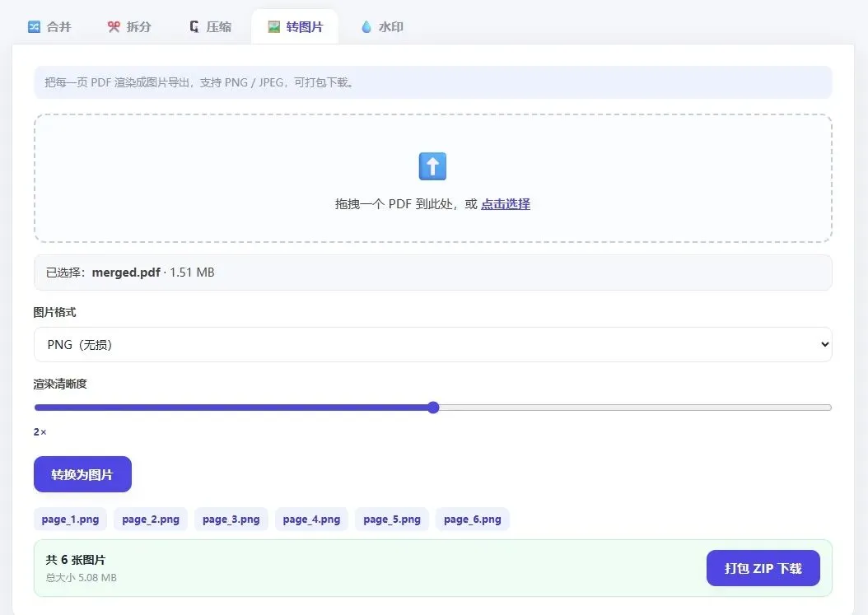Image resolution: width=868 pixels, height=615 pixels.
Task: Click the page_3.png chip
Action: pyautogui.click(x=231, y=519)
